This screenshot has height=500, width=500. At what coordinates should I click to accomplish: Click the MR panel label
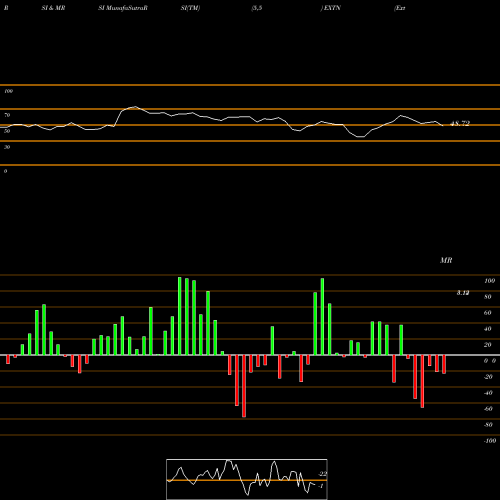(446, 260)
